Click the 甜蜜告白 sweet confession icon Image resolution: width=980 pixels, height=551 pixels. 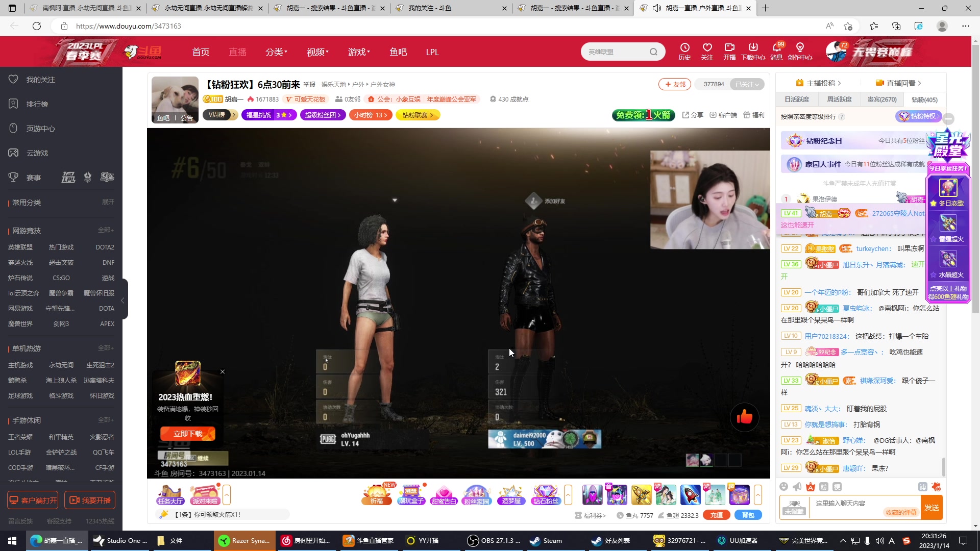click(x=444, y=495)
